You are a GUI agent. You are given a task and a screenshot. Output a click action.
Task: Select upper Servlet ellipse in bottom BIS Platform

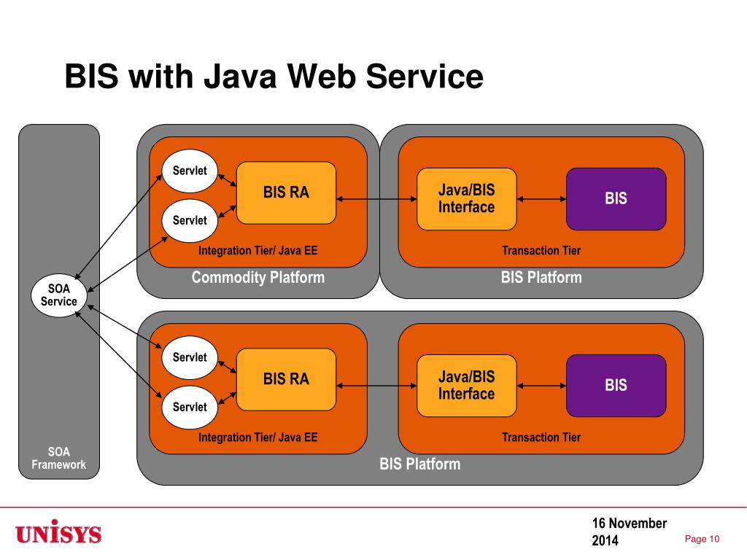pos(190,357)
